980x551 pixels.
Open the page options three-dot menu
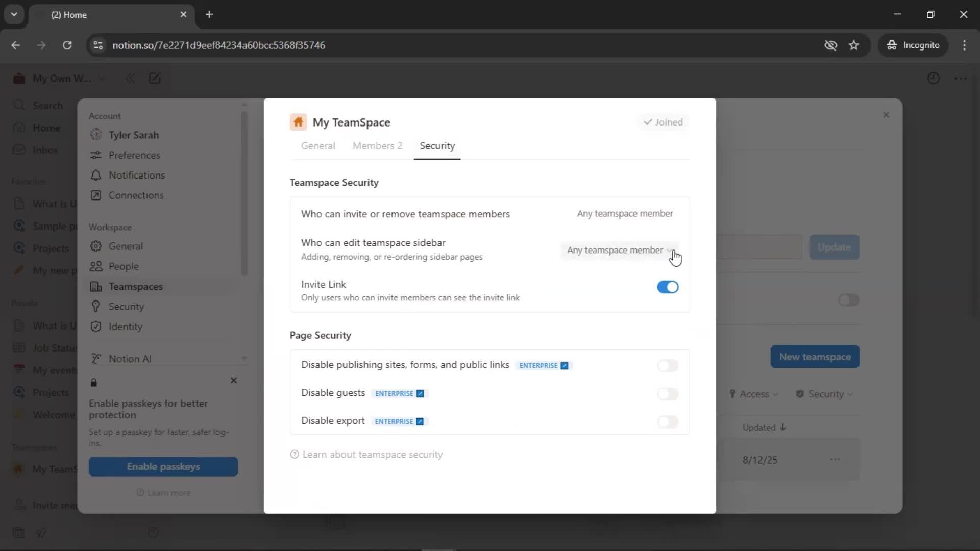pyautogui.click(x=961, y=79)
